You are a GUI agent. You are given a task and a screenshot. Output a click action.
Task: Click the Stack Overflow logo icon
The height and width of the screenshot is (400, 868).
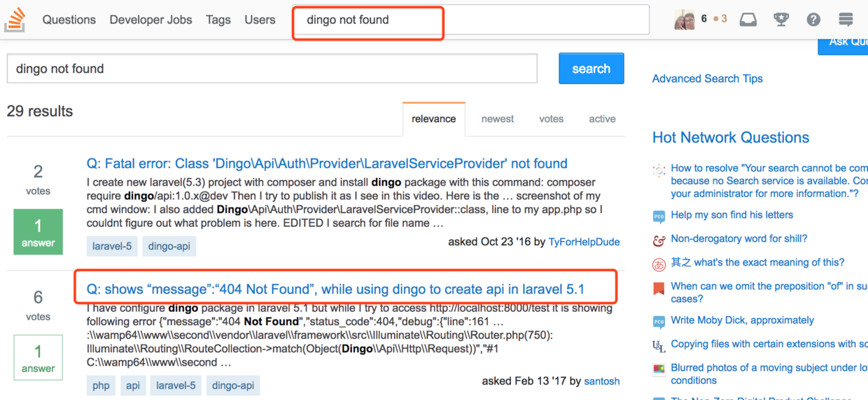pyautogui.click(x=15, y=20)
